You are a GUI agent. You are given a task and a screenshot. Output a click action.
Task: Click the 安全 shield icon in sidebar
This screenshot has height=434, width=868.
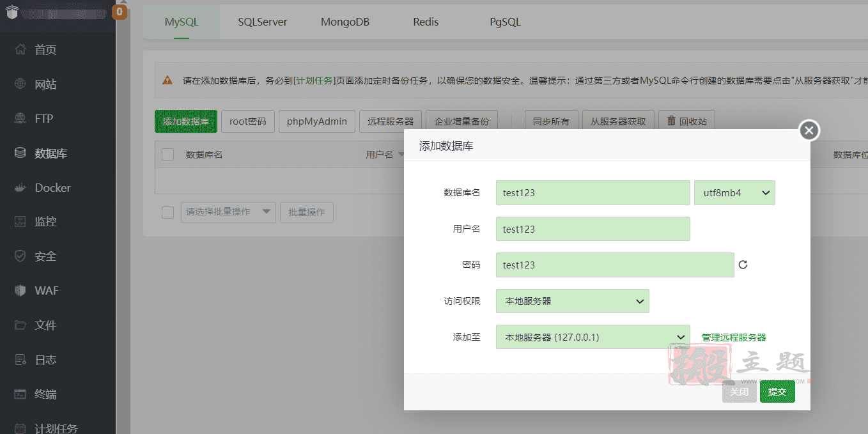point(20,256)
